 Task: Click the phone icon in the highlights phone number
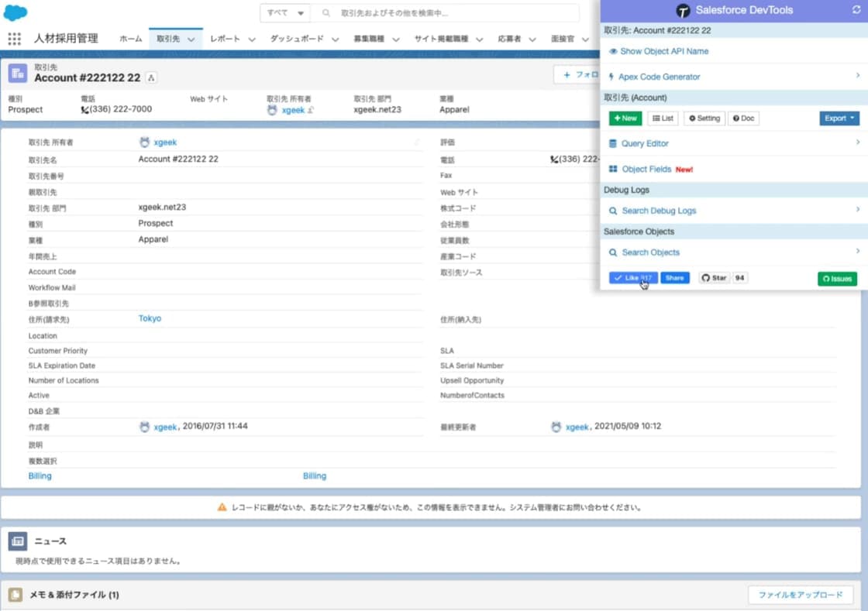point(84,109)
